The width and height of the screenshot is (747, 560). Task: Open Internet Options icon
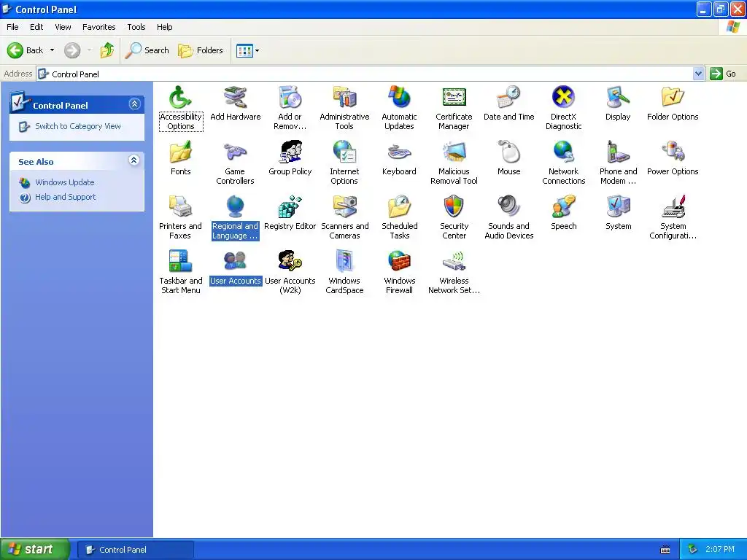(x=344, y=152)
